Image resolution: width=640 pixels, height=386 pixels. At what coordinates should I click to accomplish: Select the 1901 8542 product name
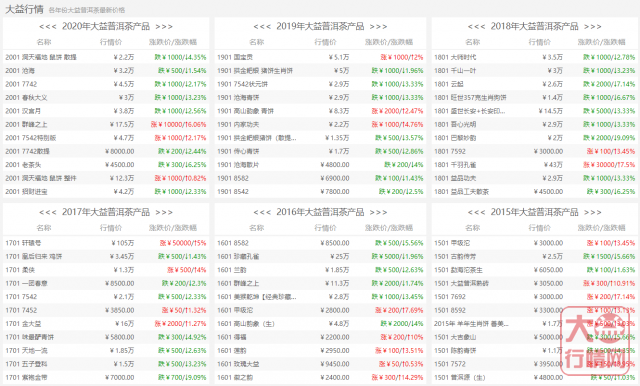(x=233, y=192)
